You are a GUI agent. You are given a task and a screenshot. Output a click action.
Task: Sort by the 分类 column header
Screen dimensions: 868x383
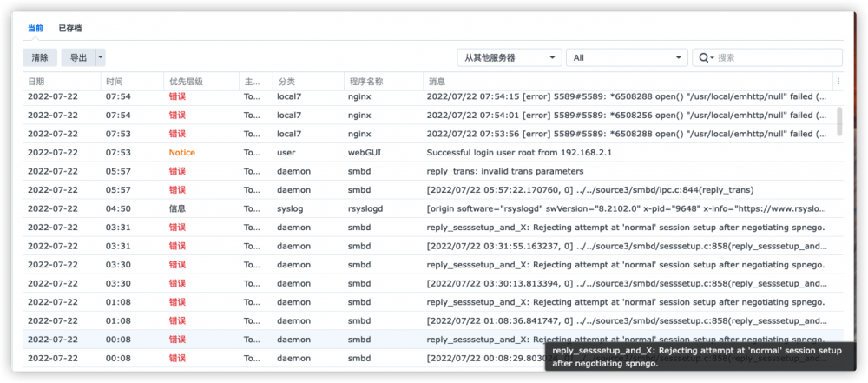tap(308, 82)
